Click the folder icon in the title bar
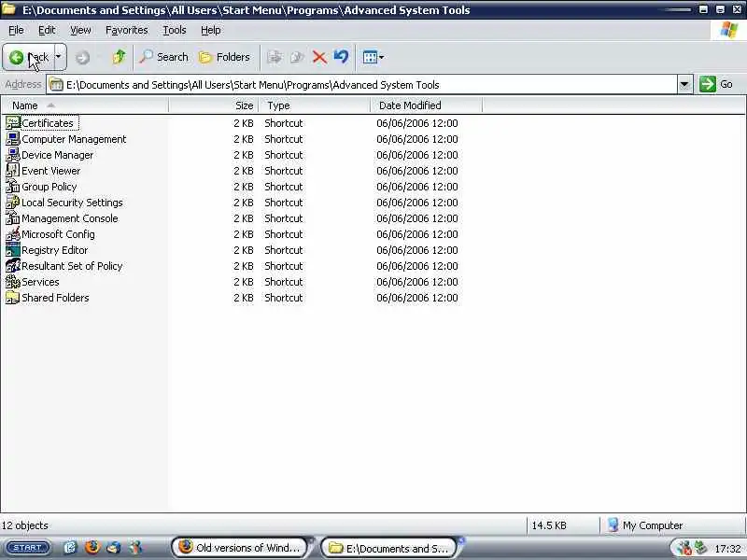The image size is (747, 560). click(8, 9)
